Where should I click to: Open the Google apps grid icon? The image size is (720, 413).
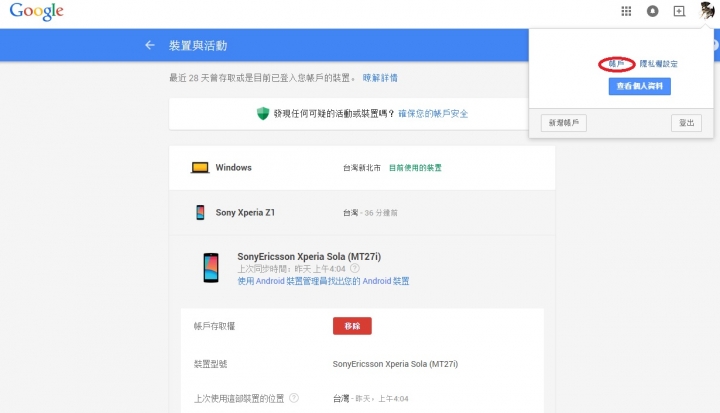pos(626,11)
